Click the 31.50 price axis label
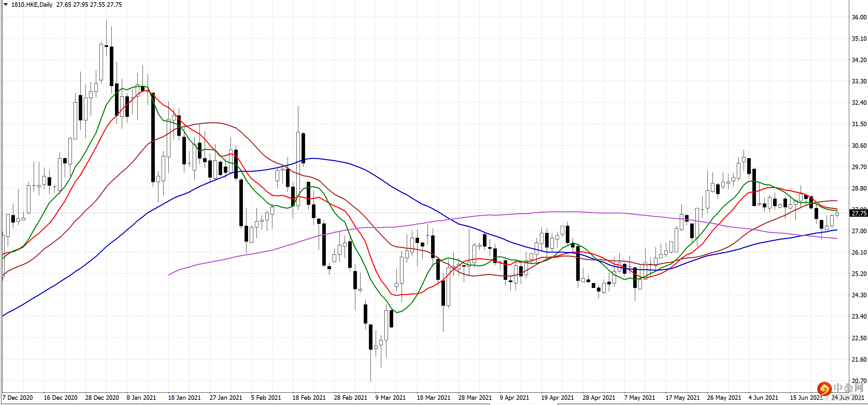The width and height of the screenshot is (868, 405). click(x=859, y=124)
